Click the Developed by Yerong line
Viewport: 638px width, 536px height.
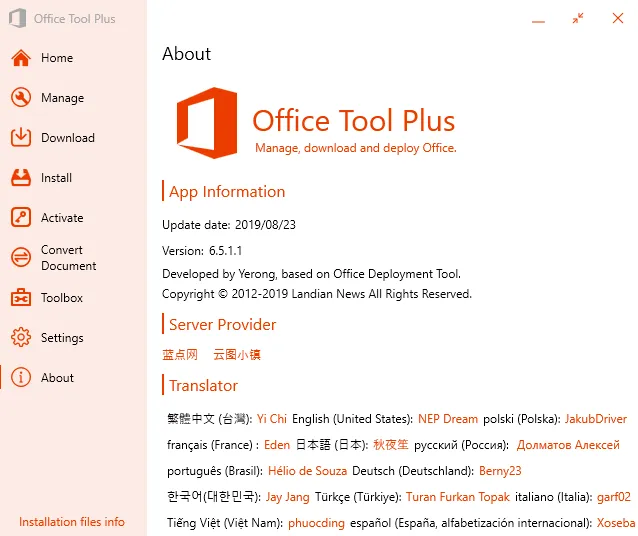pyautogui.click(x=311, y=274)
